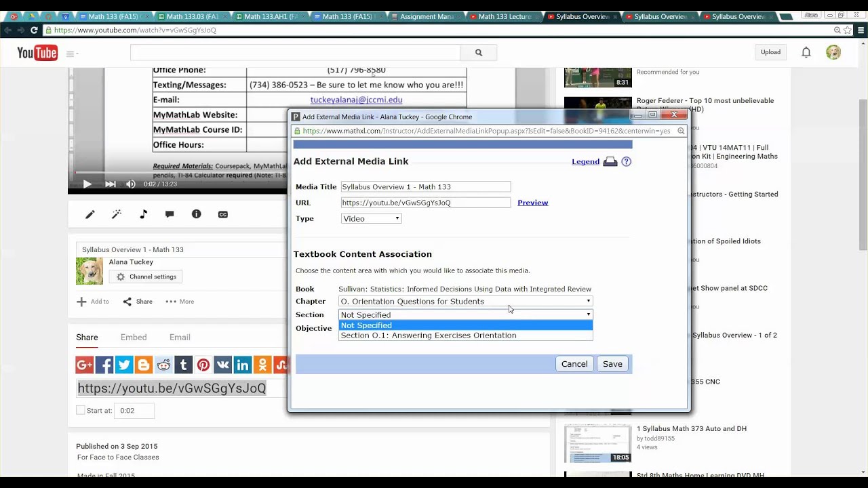Screen dimensions: 868x488
Task: Click the Section dropdown arrow
Action: (589, 314)
